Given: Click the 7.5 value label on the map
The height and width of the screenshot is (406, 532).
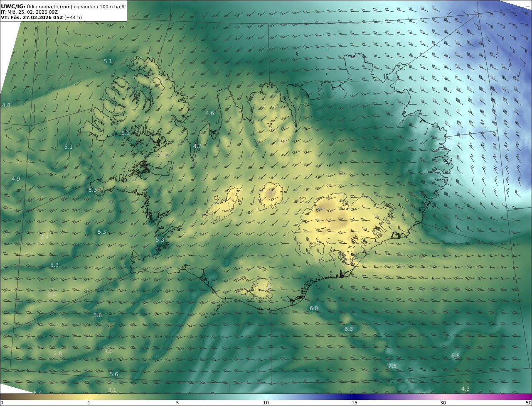Looking at the screenshot, I should tap(392, 366).
